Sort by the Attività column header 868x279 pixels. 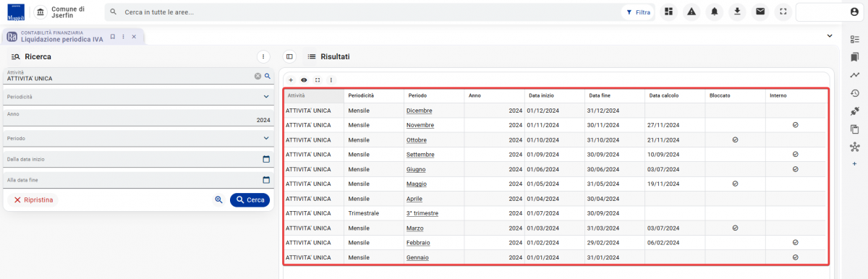[314, 95]
